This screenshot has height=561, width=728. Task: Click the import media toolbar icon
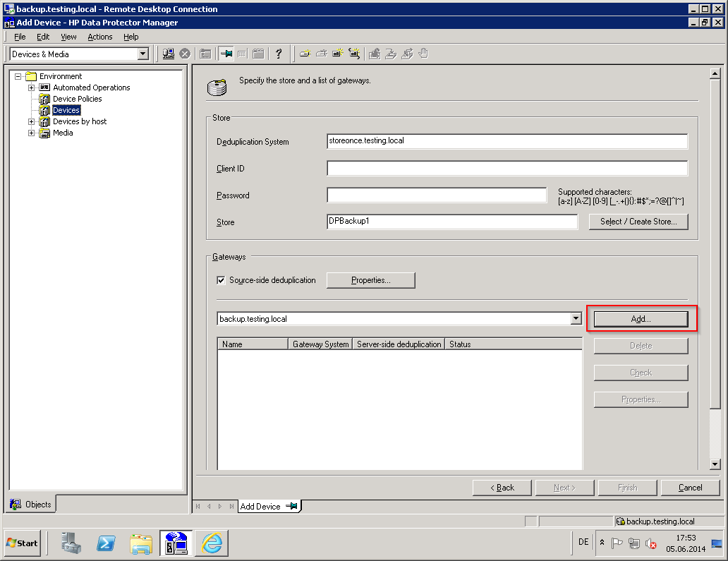click(x=375, y=54)
